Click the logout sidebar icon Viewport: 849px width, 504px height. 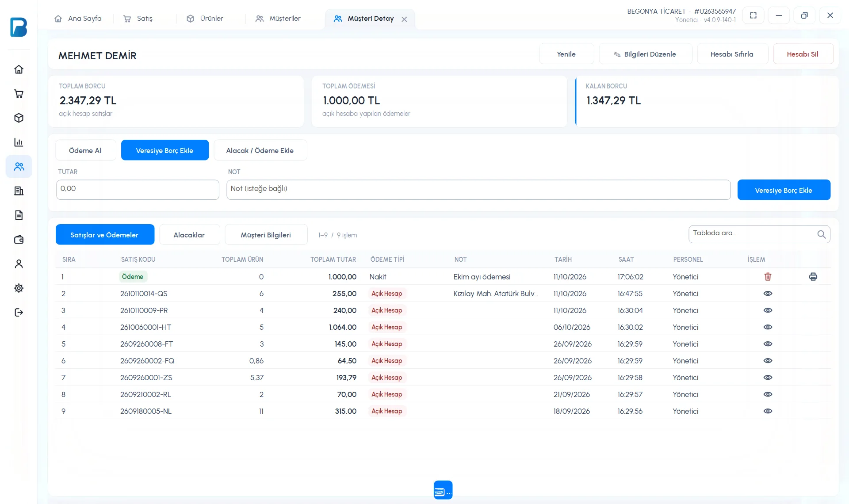tap(19, 313)
